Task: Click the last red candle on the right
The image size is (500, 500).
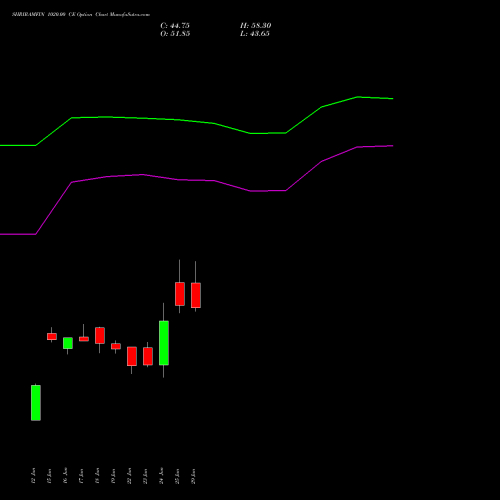Action: (x=196, y=295)
